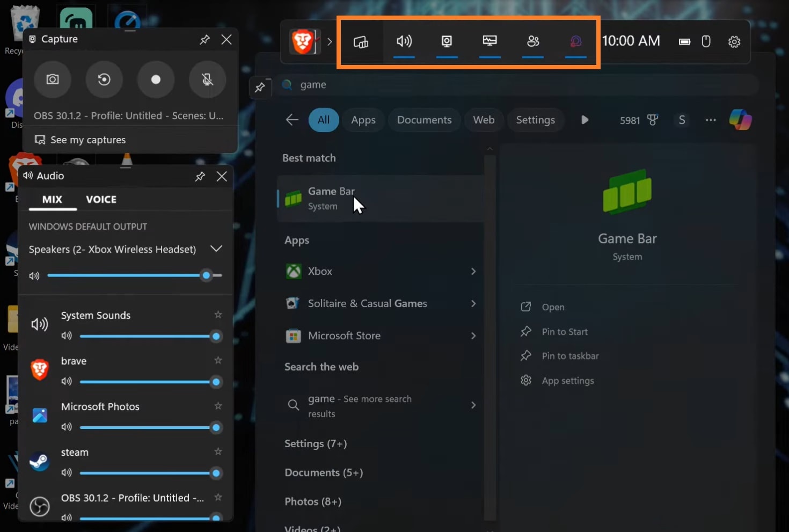Mute System Sounds in the mixer

[67, 336]
